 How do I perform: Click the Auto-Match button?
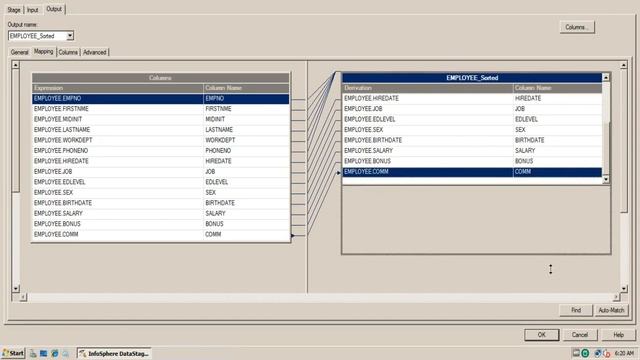[x=611, y=310]
